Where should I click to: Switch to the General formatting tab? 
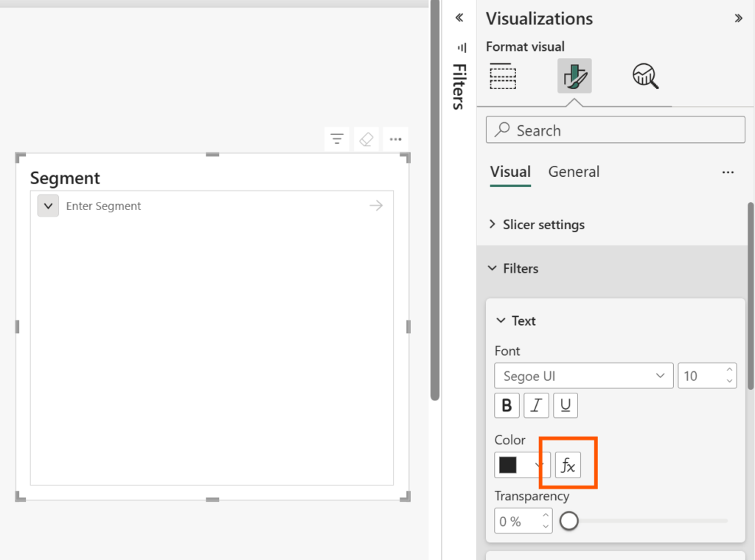pyautogui.click(x=574, y=172)
